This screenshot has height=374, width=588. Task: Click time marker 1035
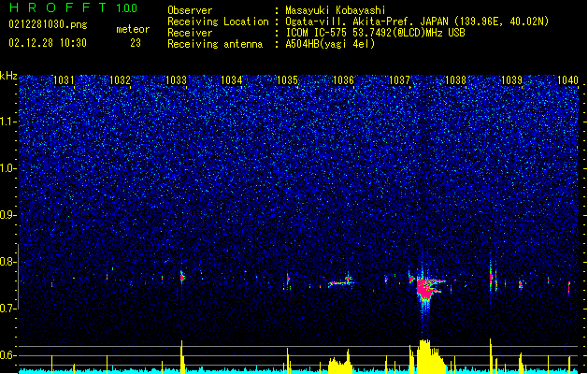[287, 79]
